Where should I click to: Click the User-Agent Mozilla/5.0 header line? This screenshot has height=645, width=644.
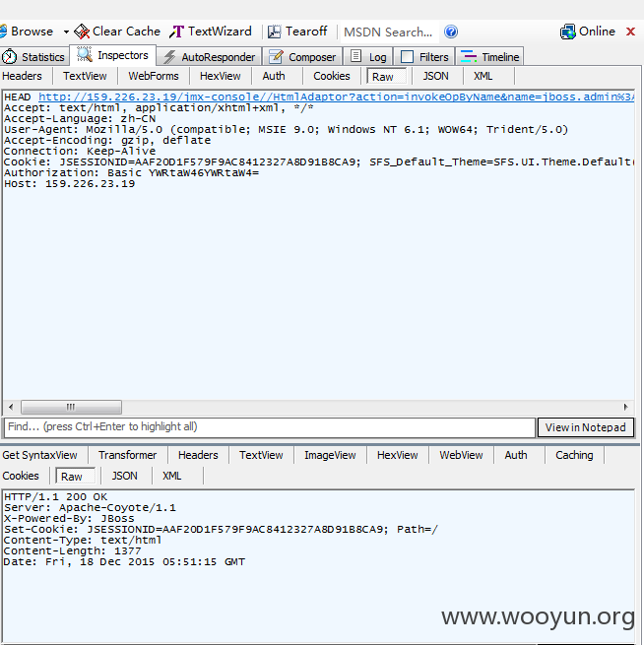(286, 130)
